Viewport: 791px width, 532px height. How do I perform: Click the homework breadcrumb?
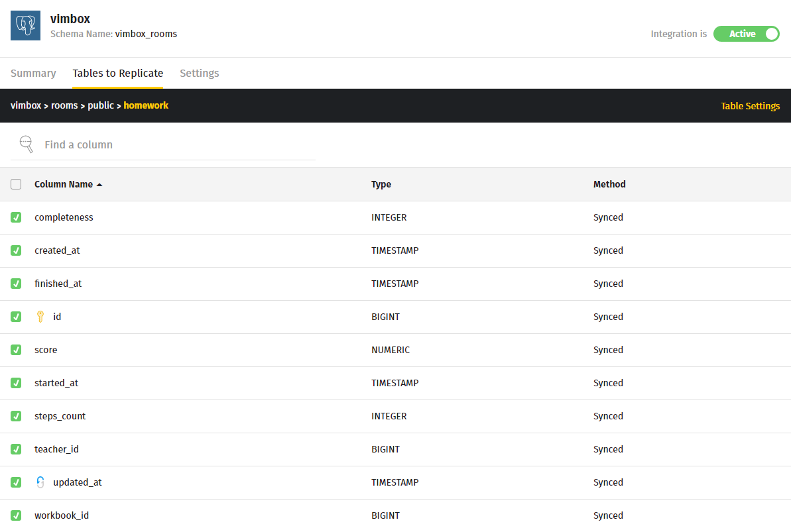pyautogui.click(x=146, y=105)
